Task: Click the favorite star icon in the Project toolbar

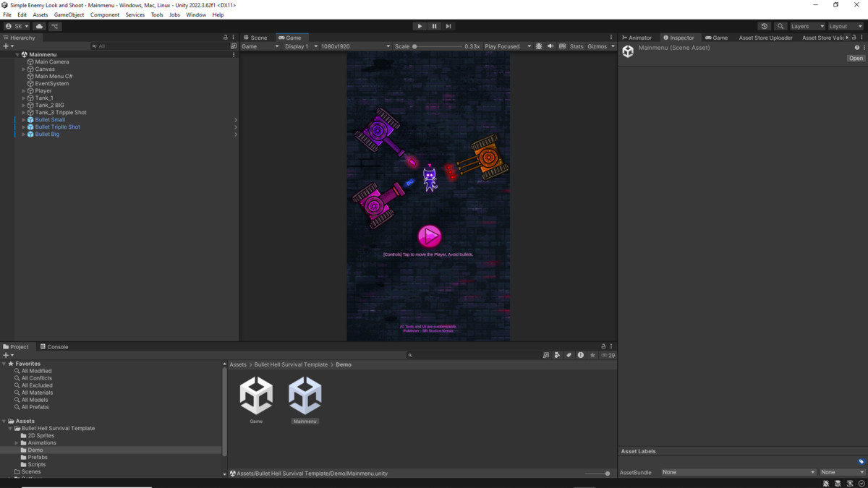Action: click(592, 355)
